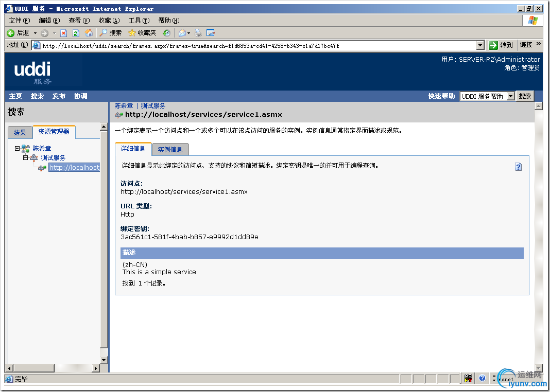This screenshot has height=392, width=550.
Task: Open the 文件 menu
Action: tap(20, 21)
